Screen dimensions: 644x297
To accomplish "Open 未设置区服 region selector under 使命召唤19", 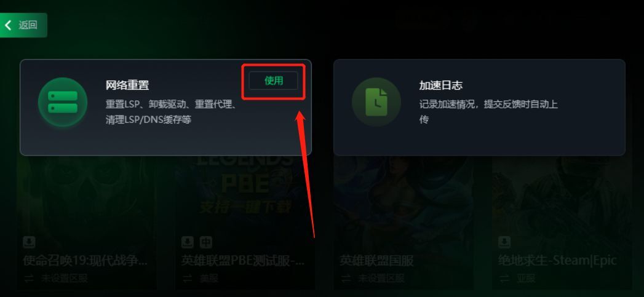I will [x=64, y=279].
